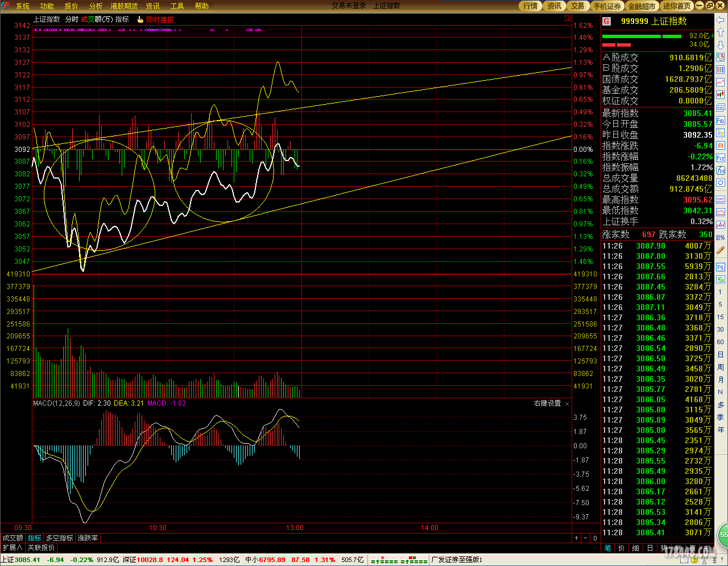728x566 pixels.
Task: Open the f(x) formula icon
Action: [720, 170]
